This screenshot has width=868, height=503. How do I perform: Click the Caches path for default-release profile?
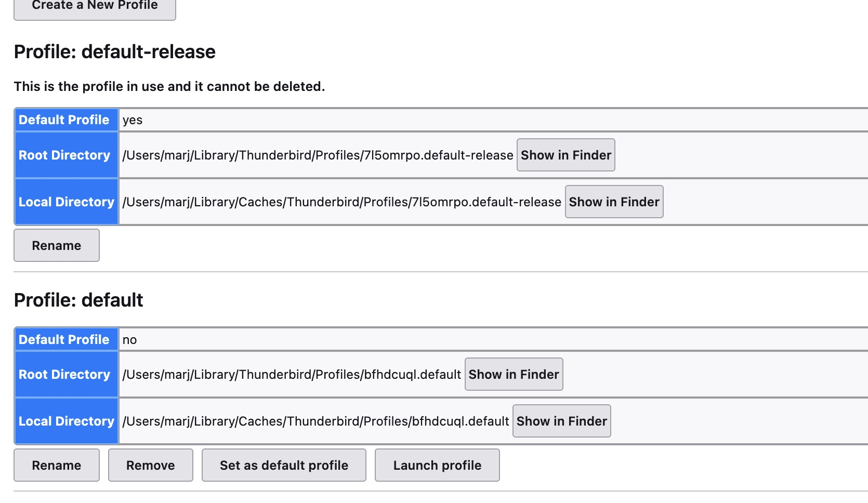[342, 202]
